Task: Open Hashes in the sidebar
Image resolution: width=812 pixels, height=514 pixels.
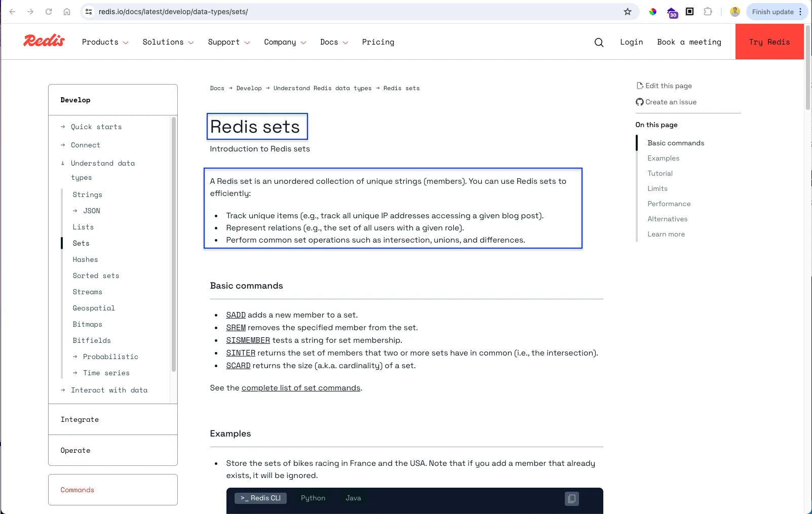Action: pos(85,259)
